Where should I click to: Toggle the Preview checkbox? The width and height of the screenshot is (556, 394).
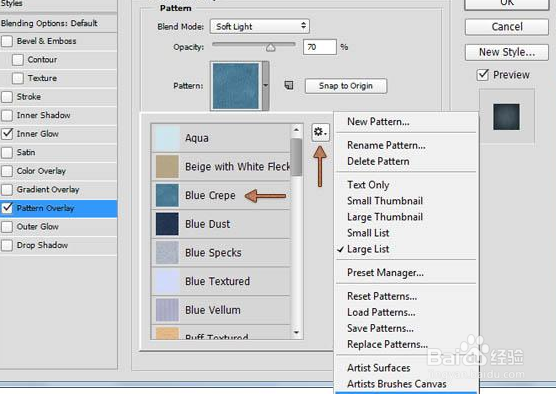(x=483, y=75)
